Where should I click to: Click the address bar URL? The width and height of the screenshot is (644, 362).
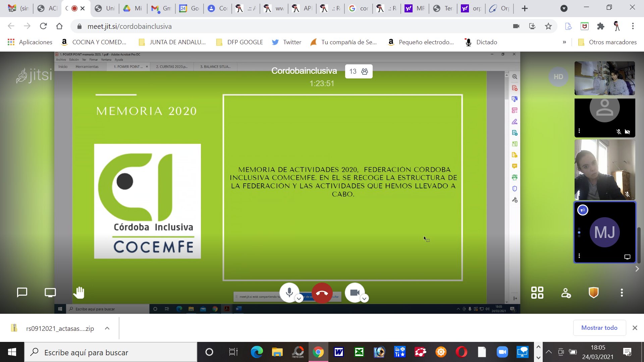[x=129, y=26]
